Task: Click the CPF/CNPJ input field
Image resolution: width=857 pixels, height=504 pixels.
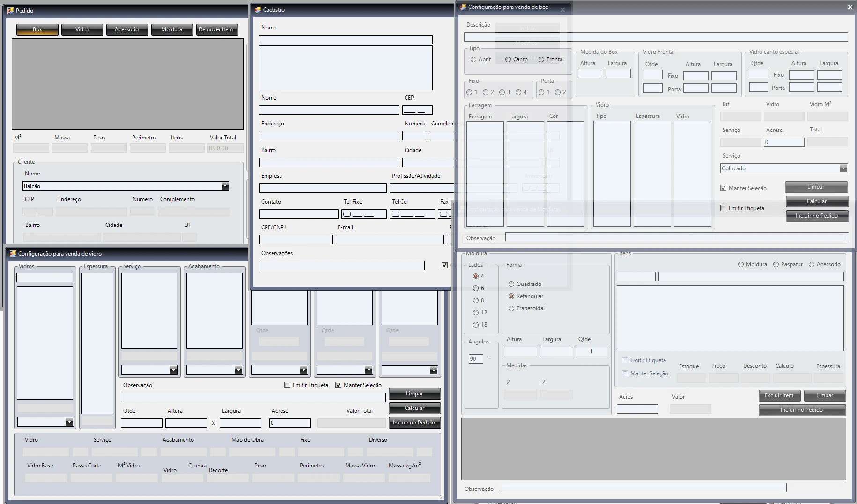Action: coord(296,240)
